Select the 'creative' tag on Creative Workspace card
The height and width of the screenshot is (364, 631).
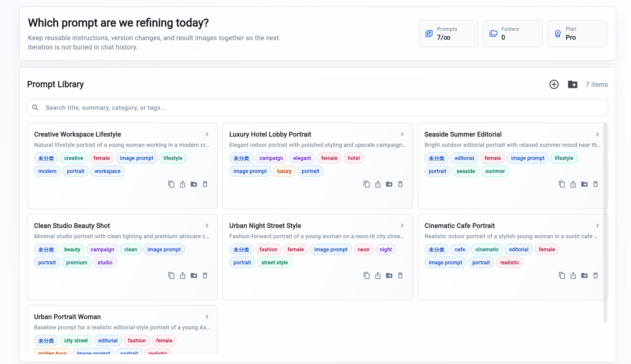(x=73, y=158)
